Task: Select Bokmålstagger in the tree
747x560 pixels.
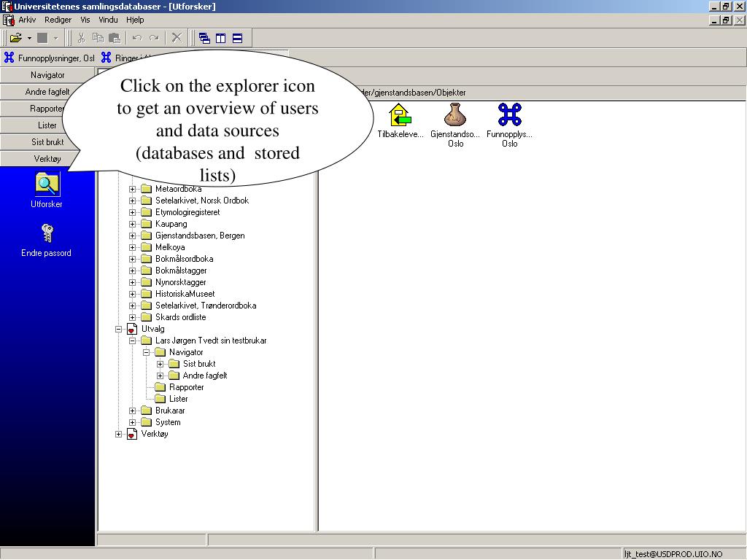Action: point(181,271)
